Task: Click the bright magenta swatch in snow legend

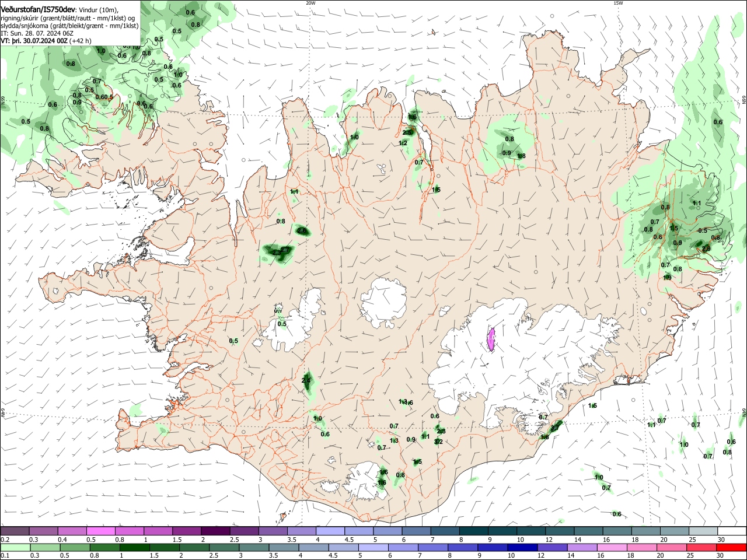Action: pos(101,531)
